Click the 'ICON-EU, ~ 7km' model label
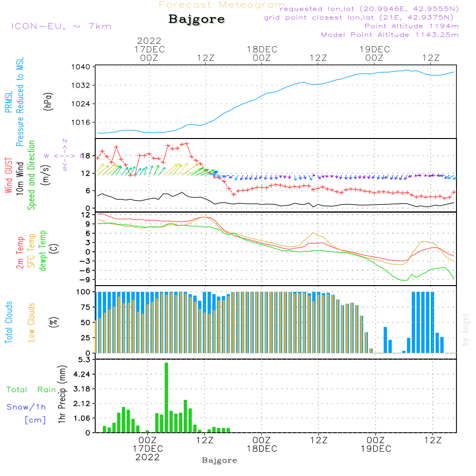The width and height of the screenshot is (476, 476). click(x=61, y=26)
